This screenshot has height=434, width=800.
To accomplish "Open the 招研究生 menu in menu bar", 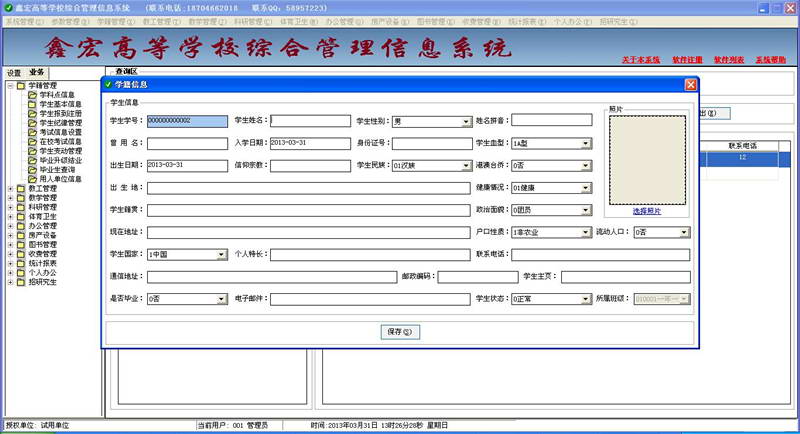I will pos(618,21).
